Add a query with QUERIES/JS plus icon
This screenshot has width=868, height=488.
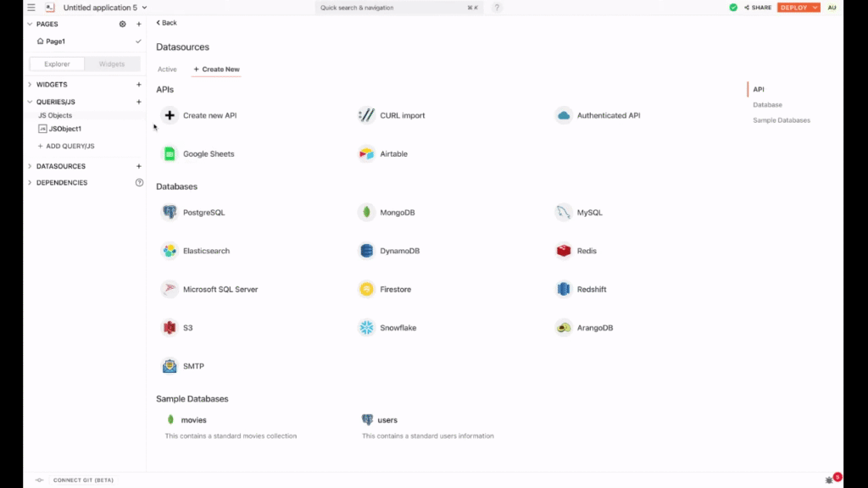(139, 102)
